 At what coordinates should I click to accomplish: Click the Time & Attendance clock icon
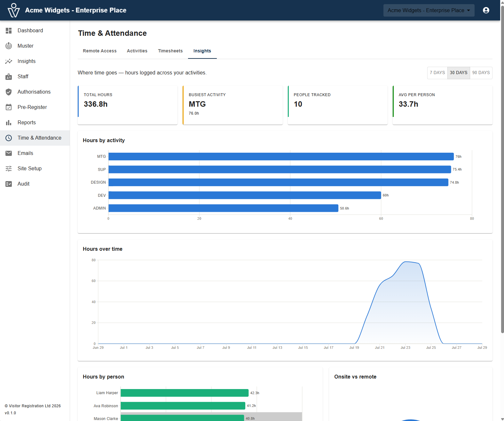[x=9, y=138]
